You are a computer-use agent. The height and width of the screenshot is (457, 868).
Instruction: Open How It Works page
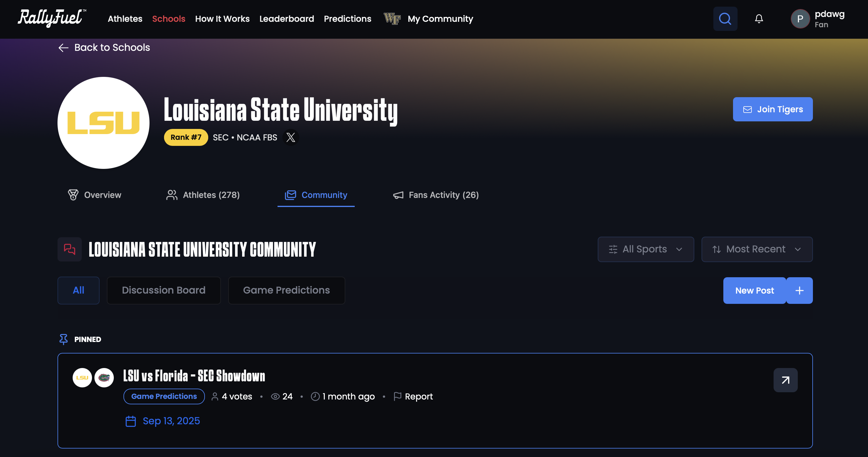point(222,19)
